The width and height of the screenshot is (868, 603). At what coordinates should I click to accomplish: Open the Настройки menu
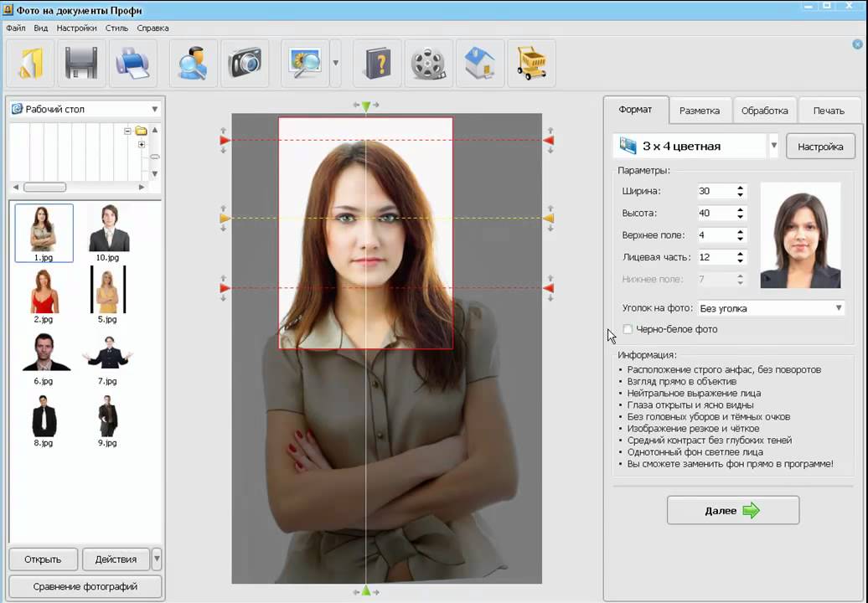point(76,28)
